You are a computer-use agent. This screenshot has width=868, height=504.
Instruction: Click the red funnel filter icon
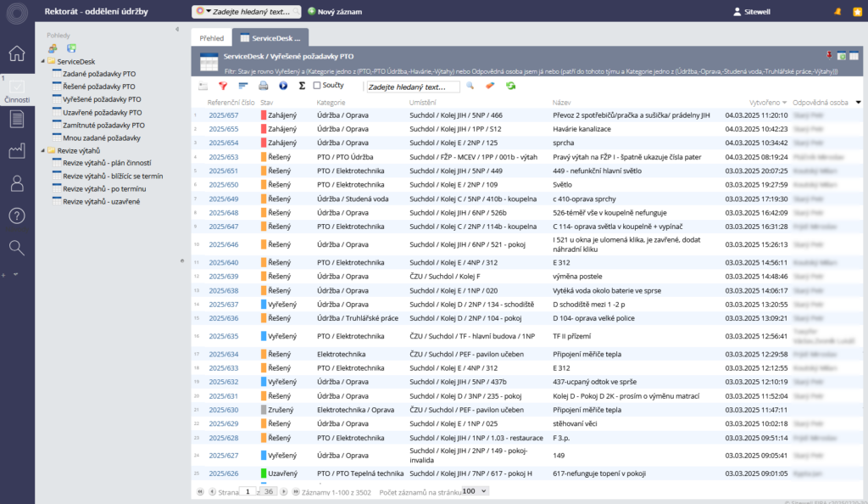click(223, 86)
